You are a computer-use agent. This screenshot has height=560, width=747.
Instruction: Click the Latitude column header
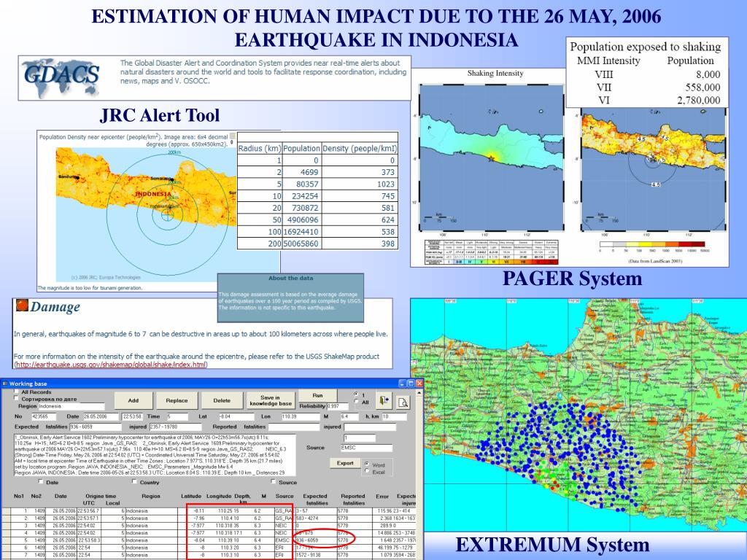pos(191,496)
